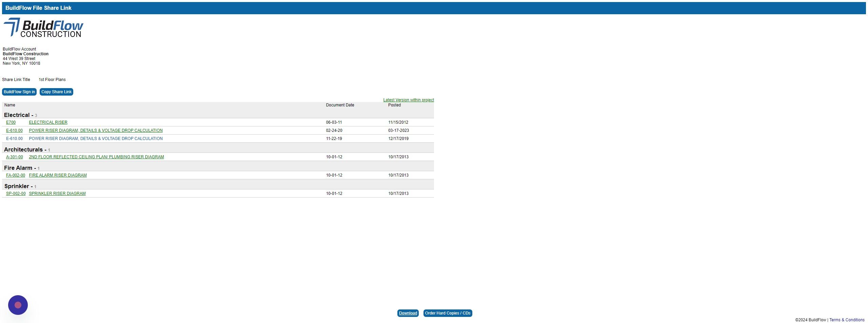Click the BuildFlow Construction logo
The image size is (868, 323).
[43, 28]
